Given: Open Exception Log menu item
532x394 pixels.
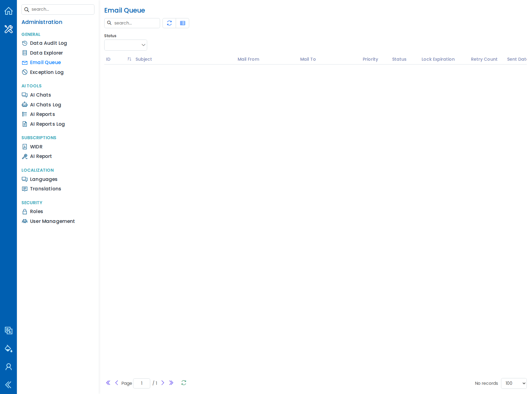Looking at the screenshot, I should click(x=47, y=72).
